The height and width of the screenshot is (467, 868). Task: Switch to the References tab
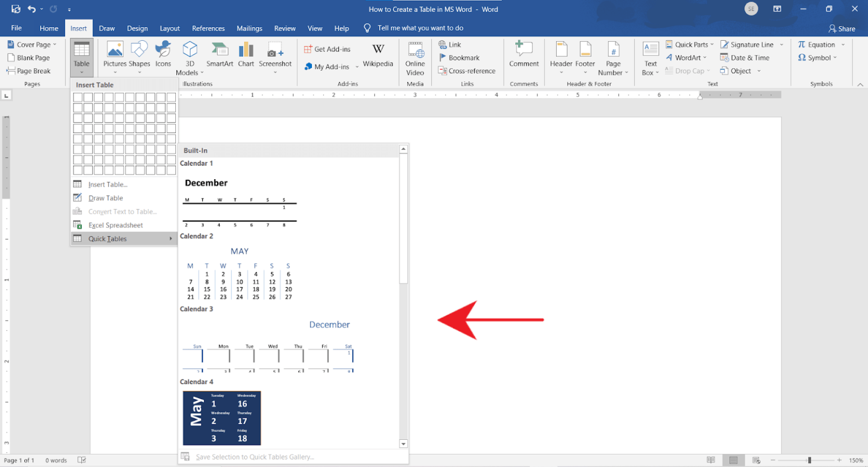click(209, 28)
